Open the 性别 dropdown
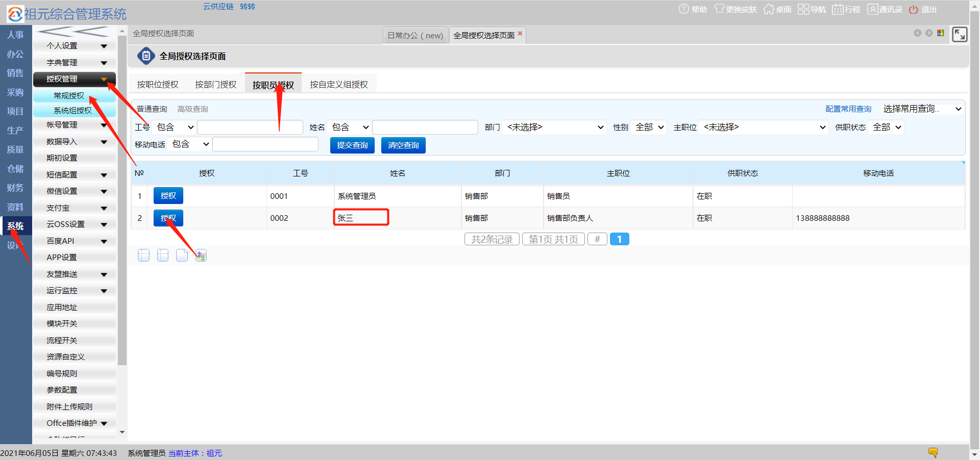The height and width of the screenshot is (460, 980). (649, 127)
